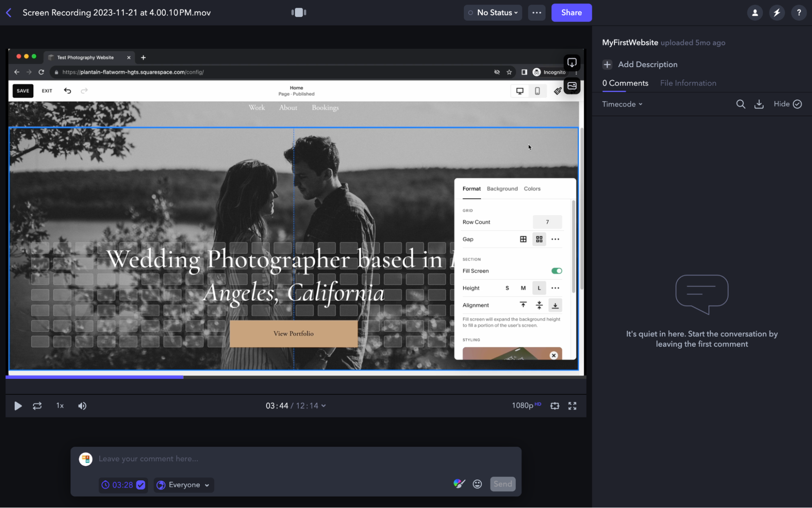Click the picture-in-picture icon on the video

(572, 86)
